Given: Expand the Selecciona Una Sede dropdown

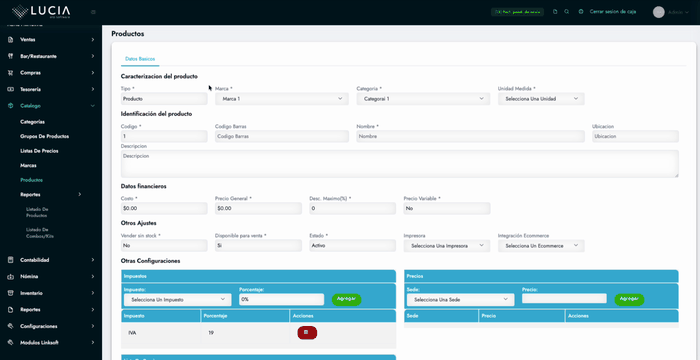Looking at the screenshot, I should (x=460, y=300).
